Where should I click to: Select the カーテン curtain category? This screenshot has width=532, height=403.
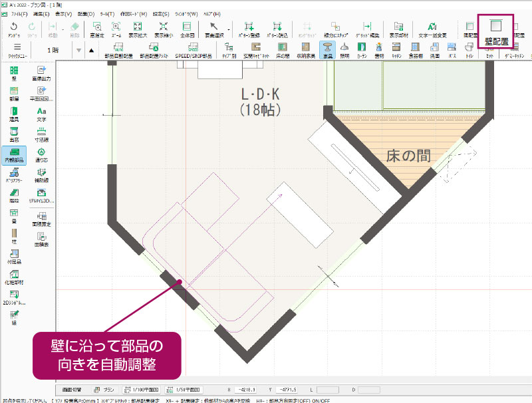(362, 50)
